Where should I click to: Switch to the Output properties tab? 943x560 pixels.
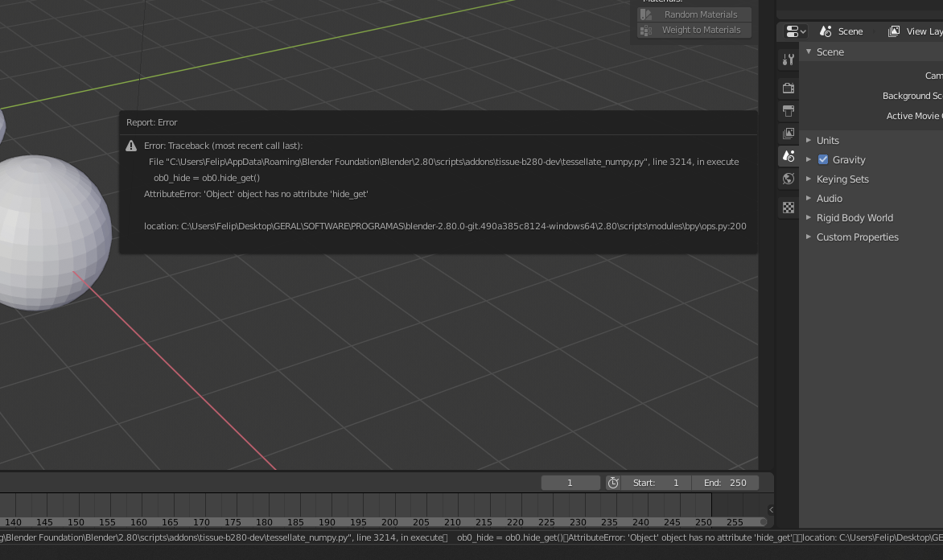(x=789, y=111)
